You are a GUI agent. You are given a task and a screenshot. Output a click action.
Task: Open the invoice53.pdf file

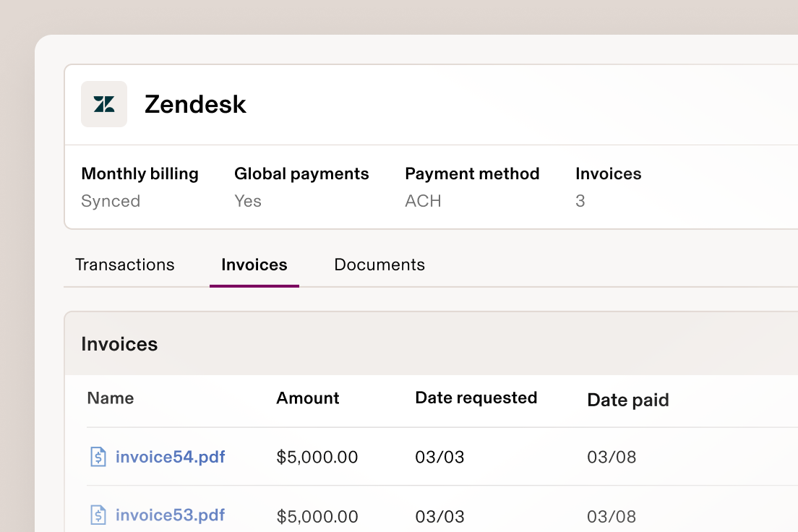[x=171, y=515]
